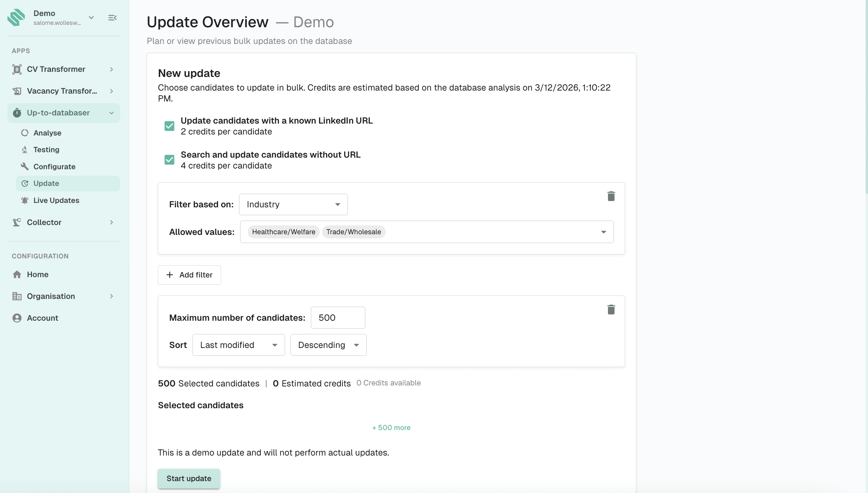Click the Account avatar icon
This screenshot has height=493, width=868.
click(17, 318)
